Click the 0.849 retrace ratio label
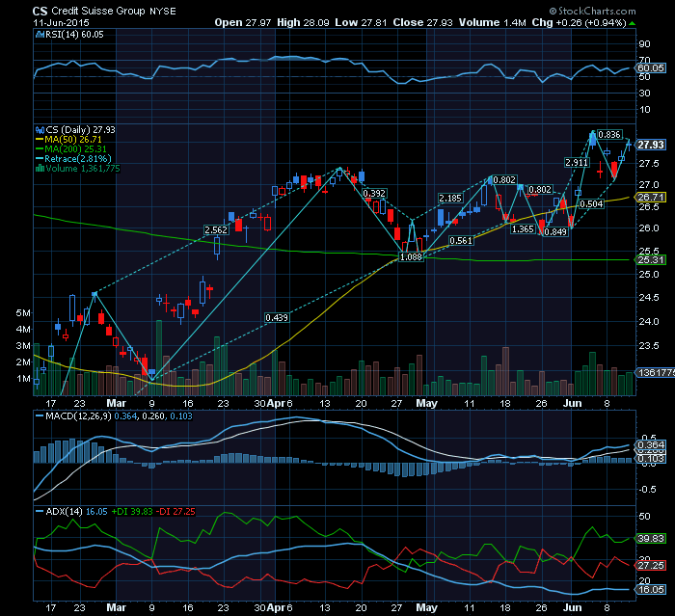This screenshot has height=616, width=675. point(555,232)
